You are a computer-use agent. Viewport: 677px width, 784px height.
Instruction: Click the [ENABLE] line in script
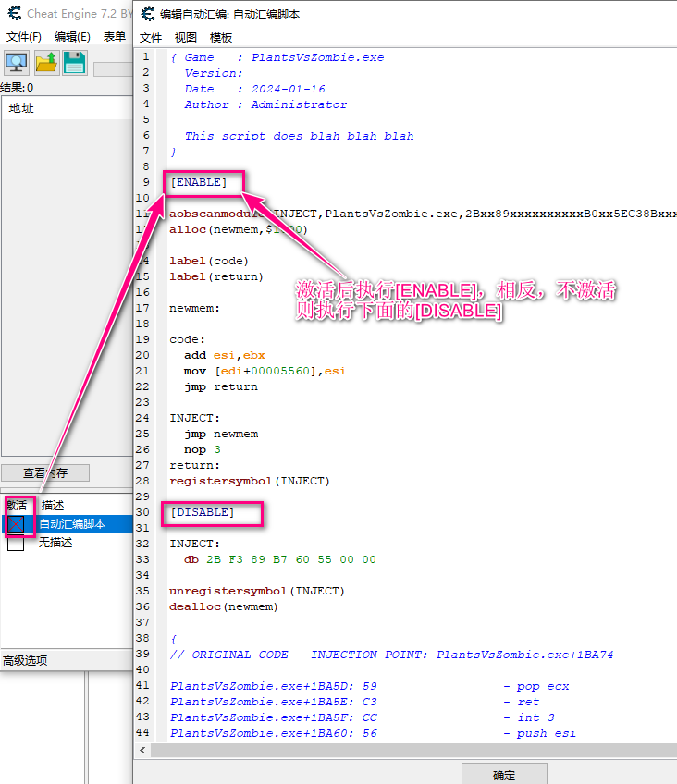tap(199, 182)
